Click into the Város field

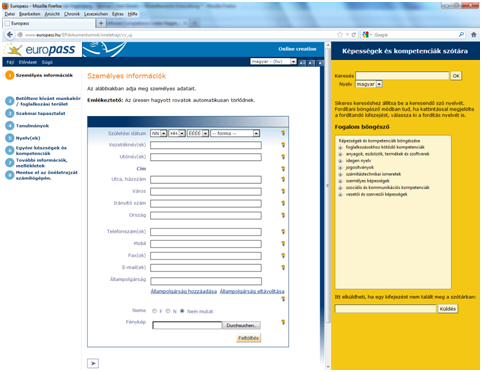tap(206, 191)
